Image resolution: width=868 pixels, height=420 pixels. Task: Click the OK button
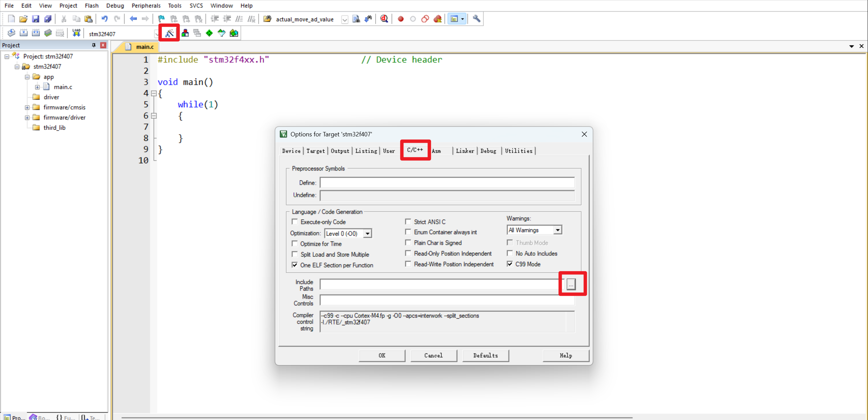pos(382,355)
